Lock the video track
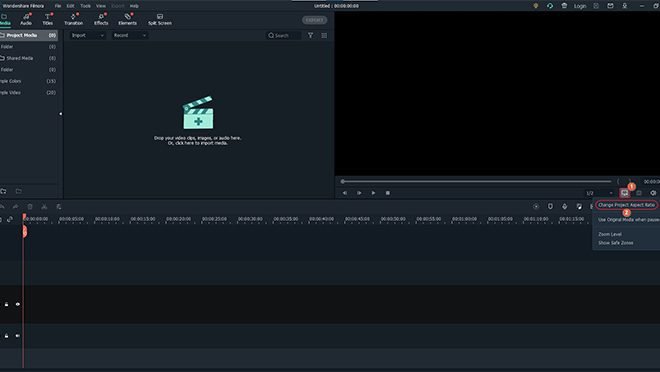Screen dimensions: 660x372 click(6, 304)
